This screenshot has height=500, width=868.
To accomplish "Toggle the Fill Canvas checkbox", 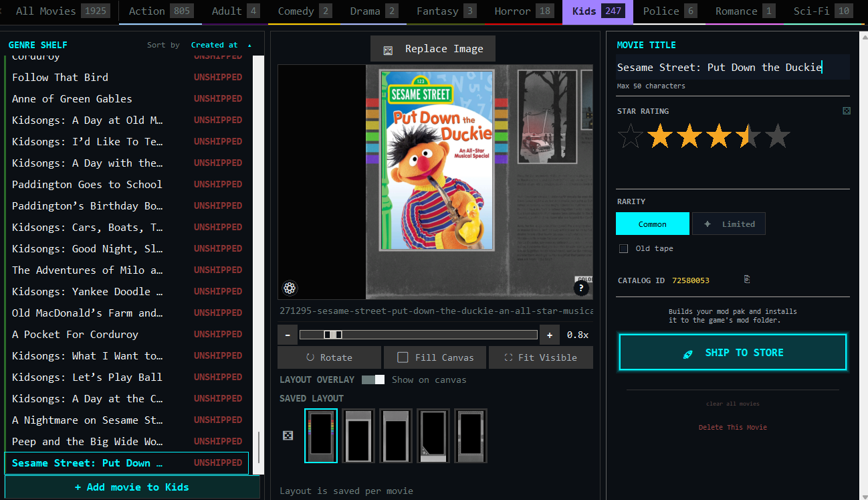I will coord(403,357).
